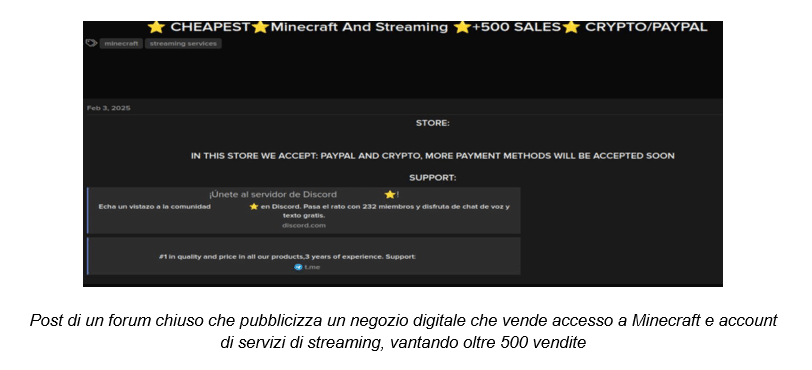Viewport: 812px width, 370px height.
Task: Select the streaming services tag
Action: 183,44
